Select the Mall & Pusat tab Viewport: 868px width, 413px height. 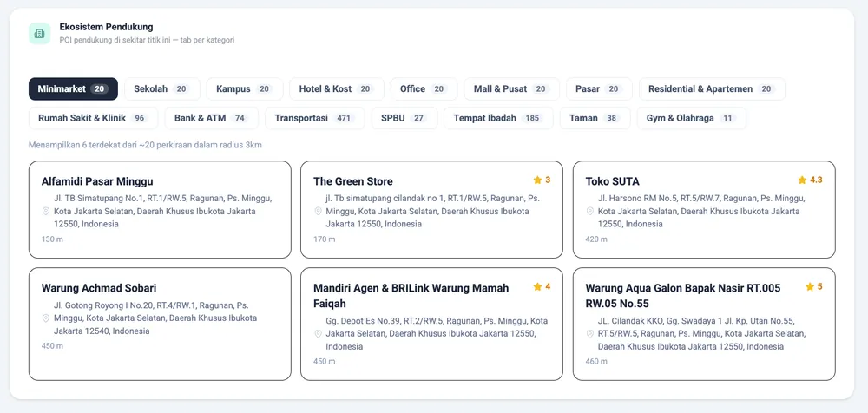pos(511,88)
